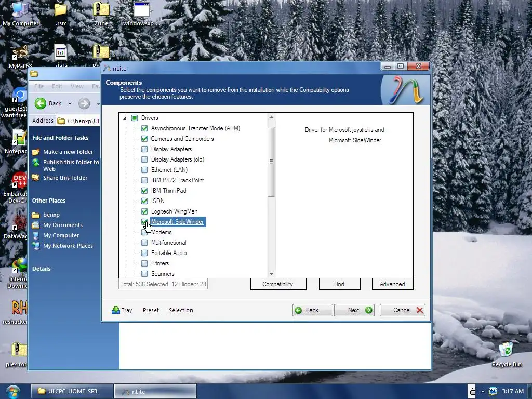Open Explorer Edit menu
This screenshot has width=532, height=399.
[x=57, y=86]
